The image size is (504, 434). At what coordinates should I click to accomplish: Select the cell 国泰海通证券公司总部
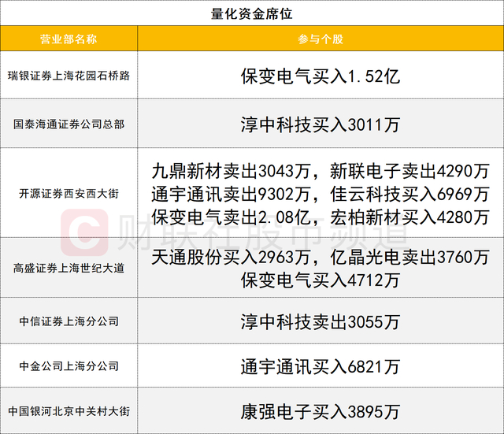point(69,124)
